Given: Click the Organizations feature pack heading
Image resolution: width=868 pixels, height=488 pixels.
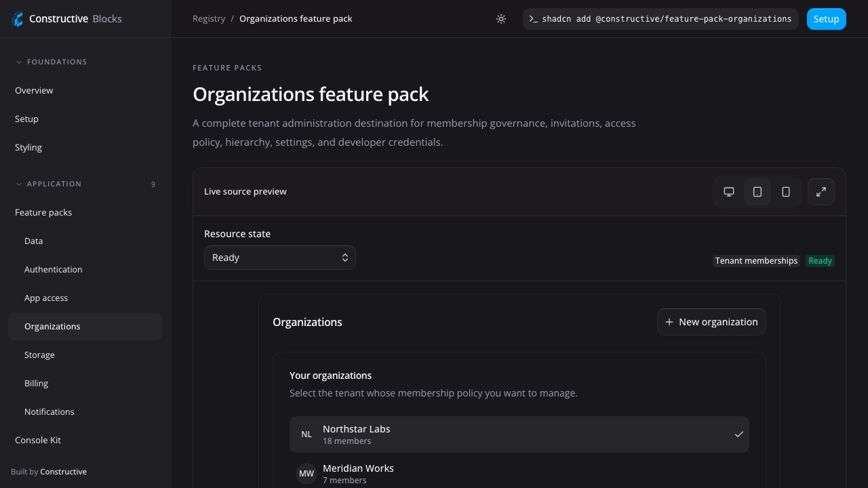Looking at the screenshot, I should [x=311, y=94].
